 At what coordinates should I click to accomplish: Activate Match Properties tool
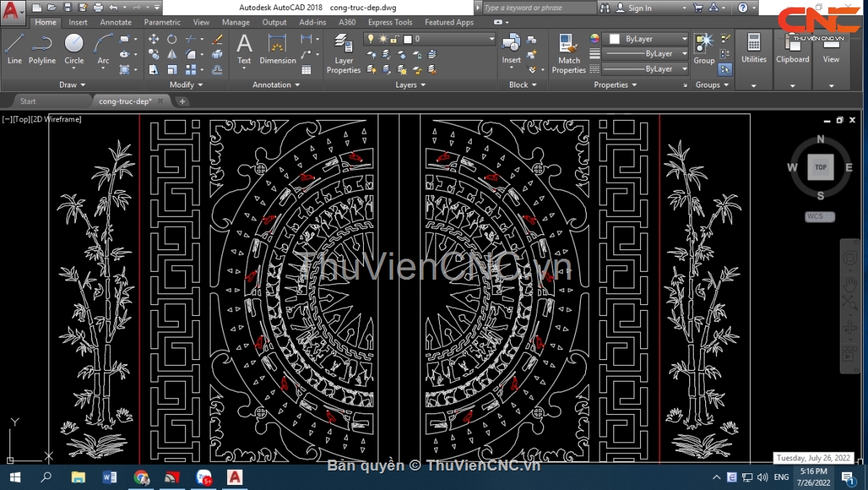click(569, 53)
